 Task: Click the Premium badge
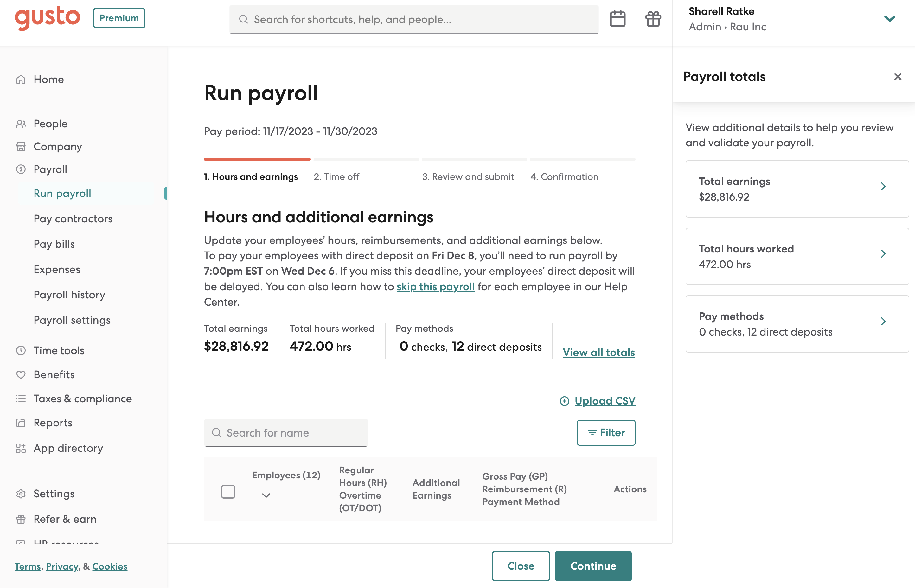pos(119,18)
